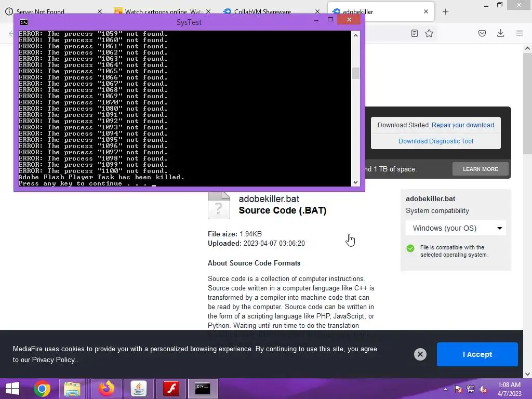
Task: Click Repair your download link
Action: (x=463, y=125)
